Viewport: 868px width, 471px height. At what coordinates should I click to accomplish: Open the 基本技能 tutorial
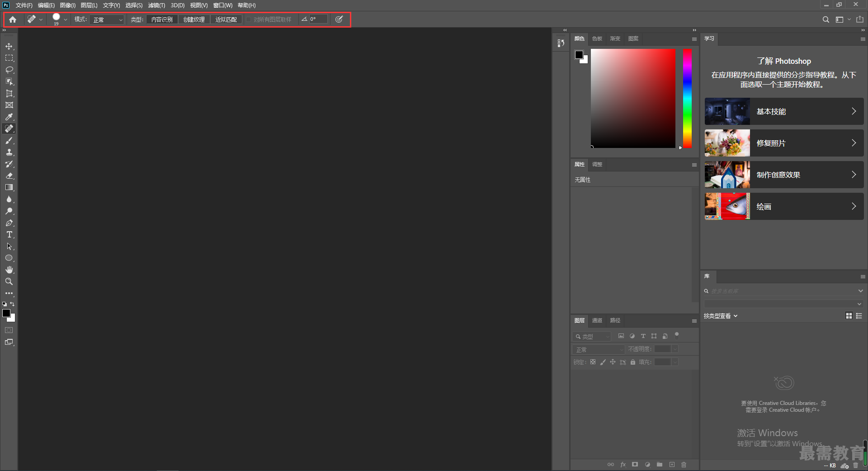(x=784, y=111)
